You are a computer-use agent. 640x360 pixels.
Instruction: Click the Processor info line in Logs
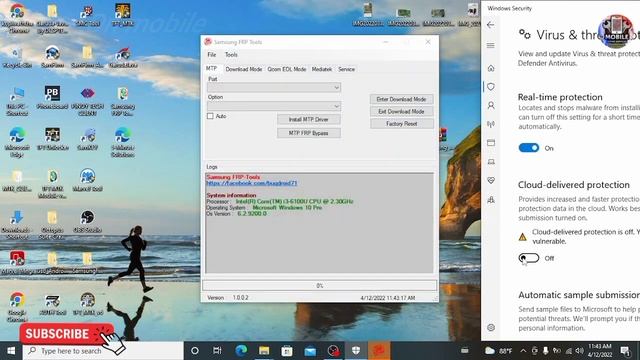click(280, 202)
